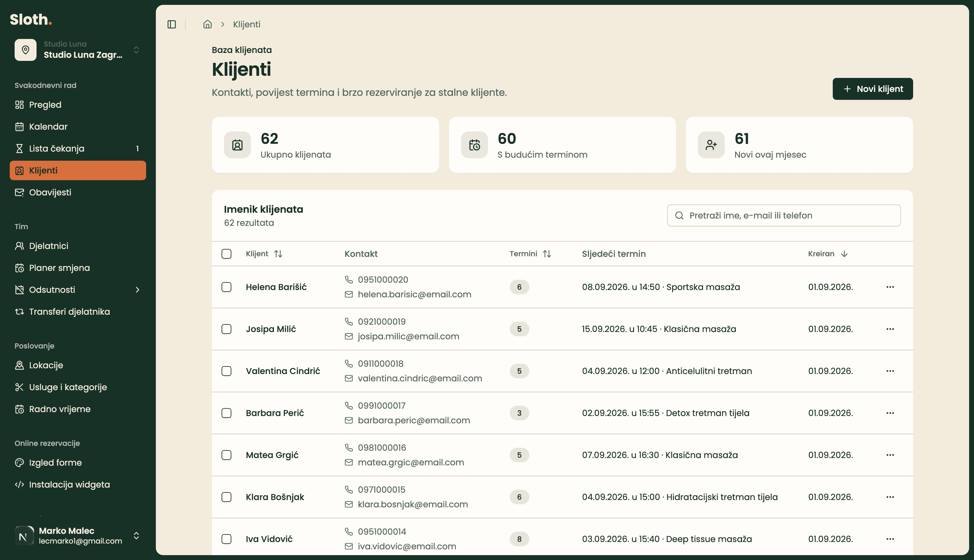Check the Valentina Cindrić row checkbox
This screenshot has height=560, width=974.
(226, 371)
